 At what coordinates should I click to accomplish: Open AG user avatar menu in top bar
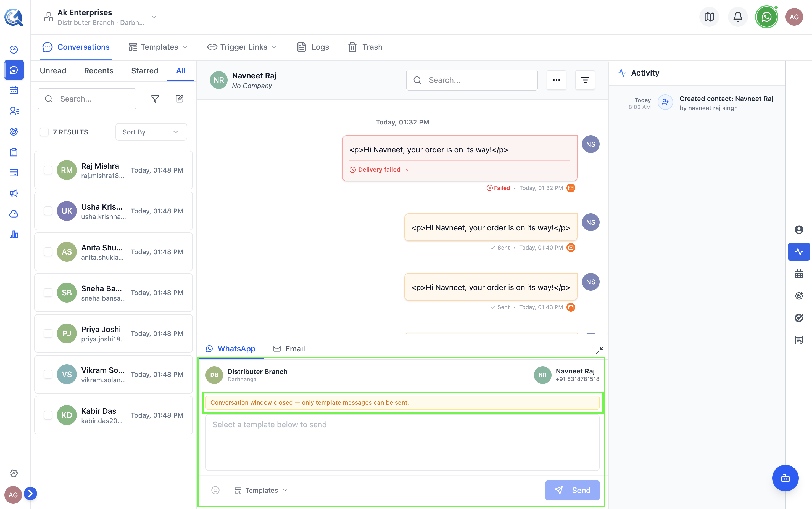pos(794,17)
